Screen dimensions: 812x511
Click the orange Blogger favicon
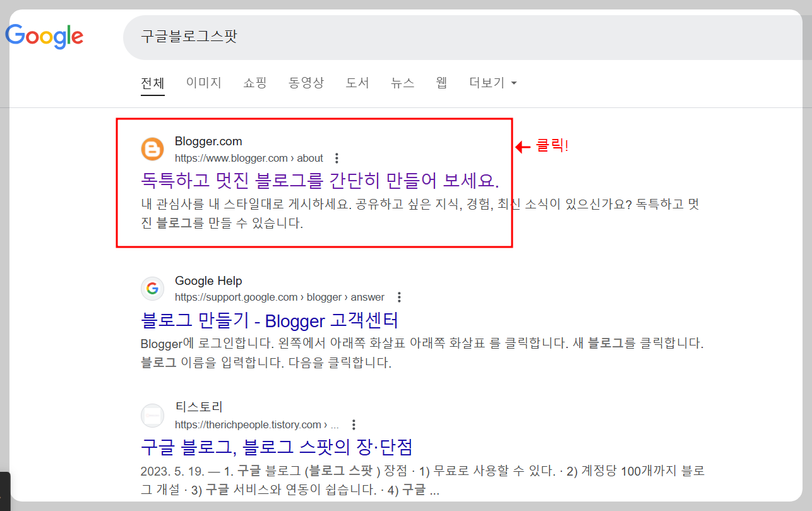tap(152, 150)
